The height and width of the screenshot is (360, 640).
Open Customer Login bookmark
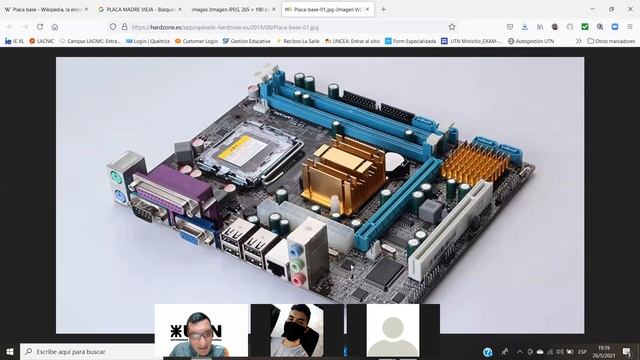(196, 41)
